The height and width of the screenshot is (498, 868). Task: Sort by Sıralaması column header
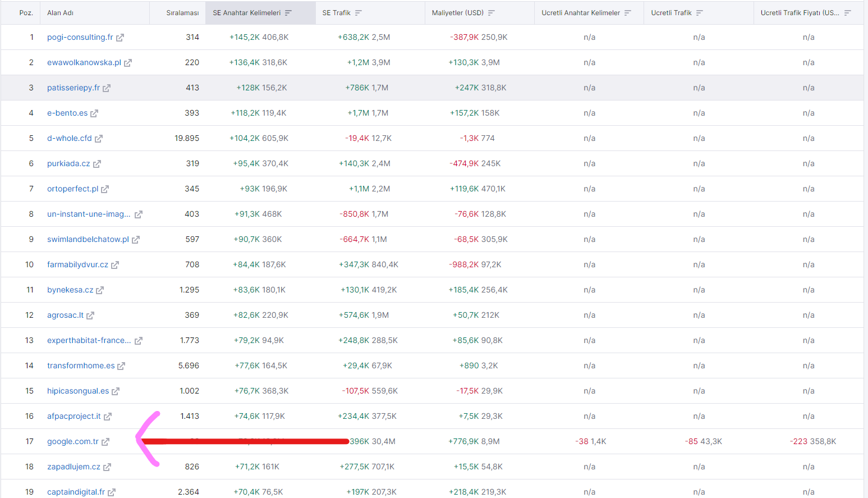click(182, 13)
